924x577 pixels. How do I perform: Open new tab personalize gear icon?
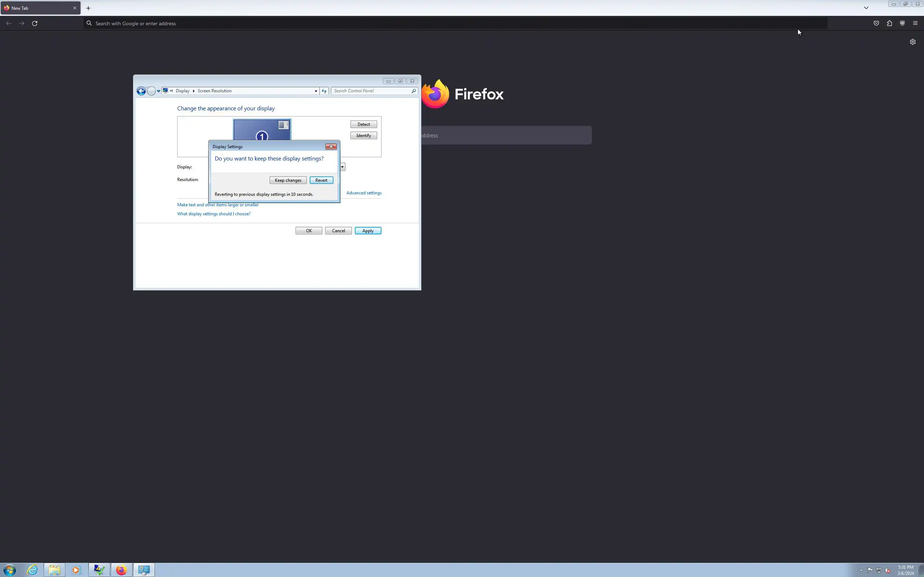(x=912, y=42)
